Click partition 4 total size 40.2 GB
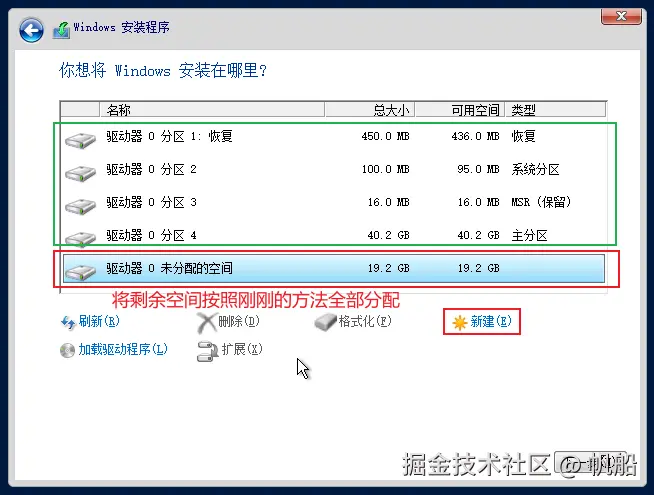The height and width of the screenshot is (495, 654). tap(389, 235)
